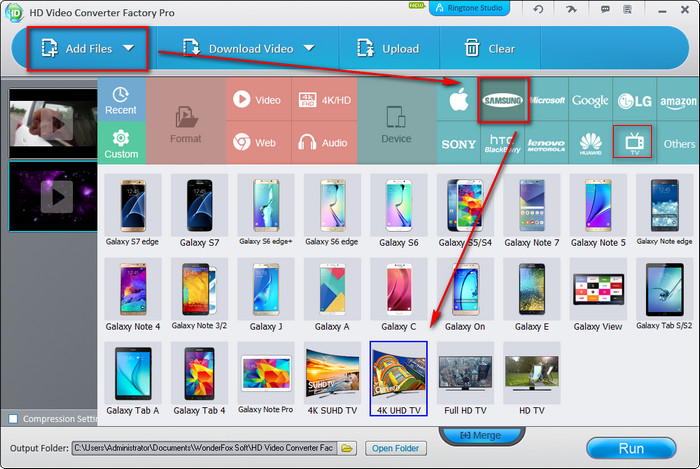Pick the 4K UHD TV preset
This screenshot has height=469, width=700.
[x=399, y=378]
